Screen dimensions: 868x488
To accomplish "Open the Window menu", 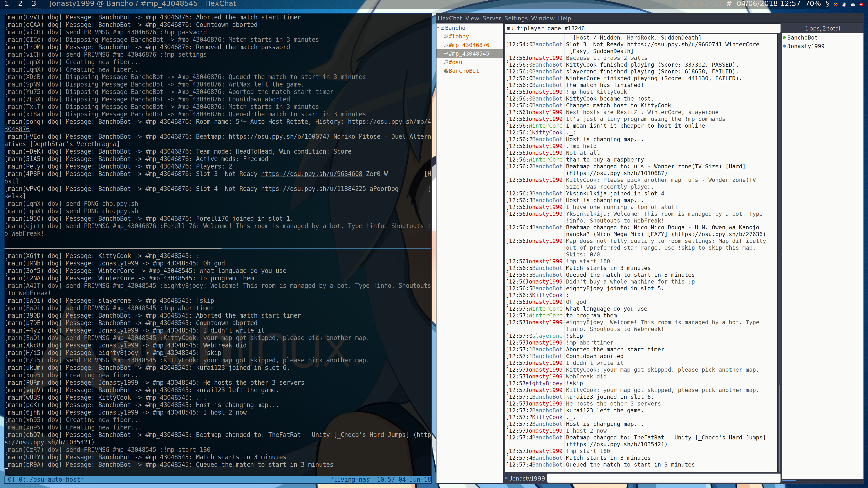I will tap(542, 18).
